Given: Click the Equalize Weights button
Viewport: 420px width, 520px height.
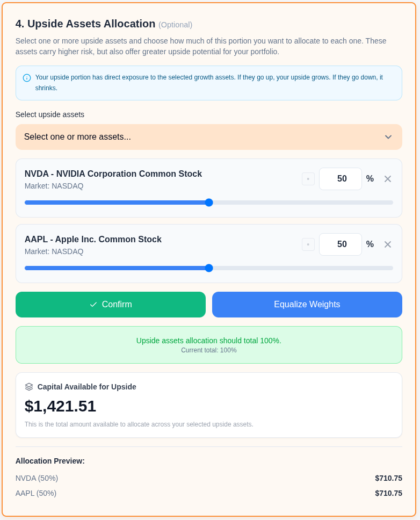Looking at the screenshot, I should [x=307, y=305].
